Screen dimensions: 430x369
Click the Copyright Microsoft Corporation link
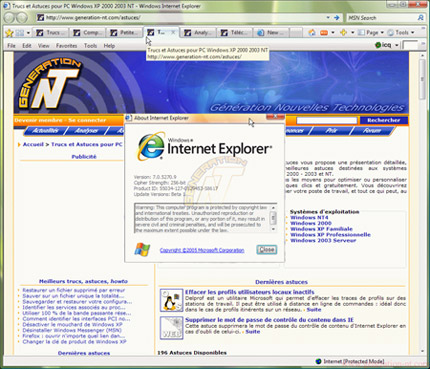click(202, 250)
